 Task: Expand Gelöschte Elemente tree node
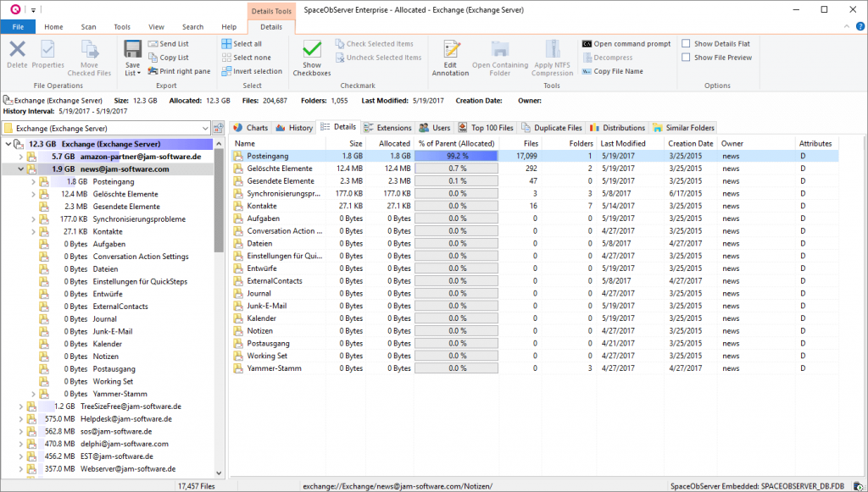click(x=33, y=195)
